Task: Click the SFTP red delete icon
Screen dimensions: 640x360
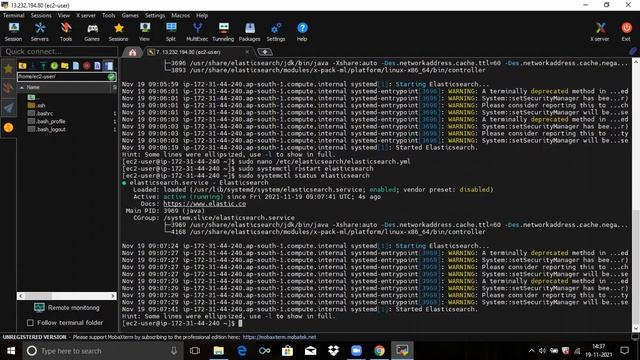Action: pyautogui.click(x=87, y=66)
